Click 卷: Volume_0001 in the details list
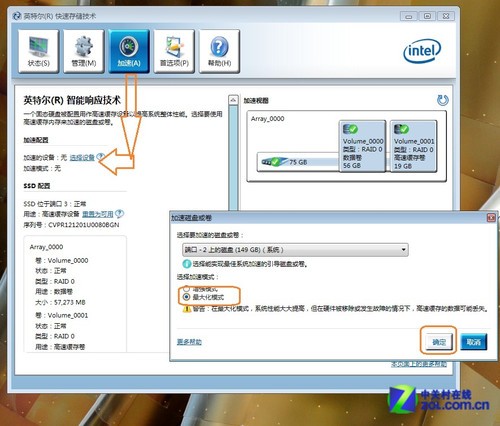Image resolution: width=500 pixels, height=426 pixels. click(x=62, y=315)
